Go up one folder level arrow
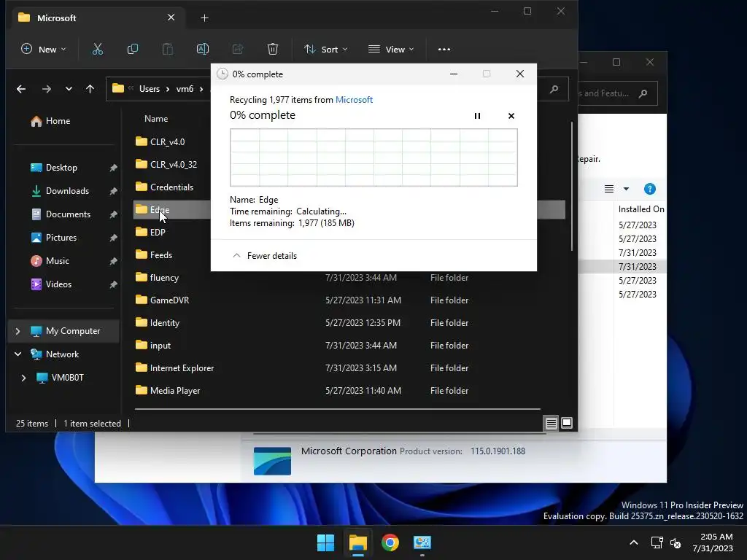Screen dimensions: 747x560 pos(90,89)
